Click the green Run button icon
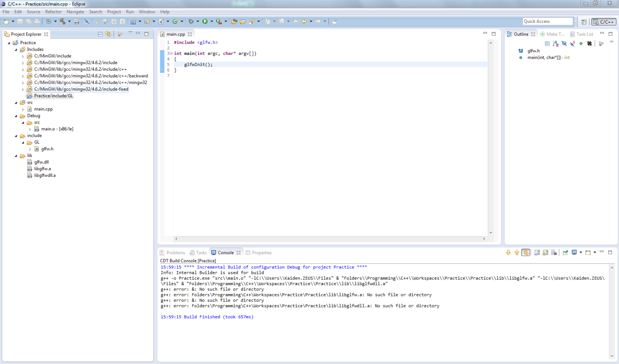 point(205,22)
